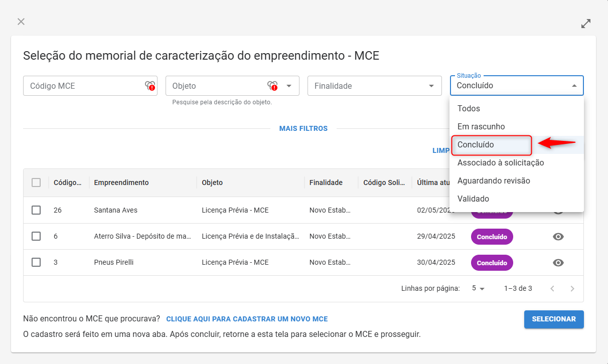Sort by the Finalidade column header

coord(326,183)
